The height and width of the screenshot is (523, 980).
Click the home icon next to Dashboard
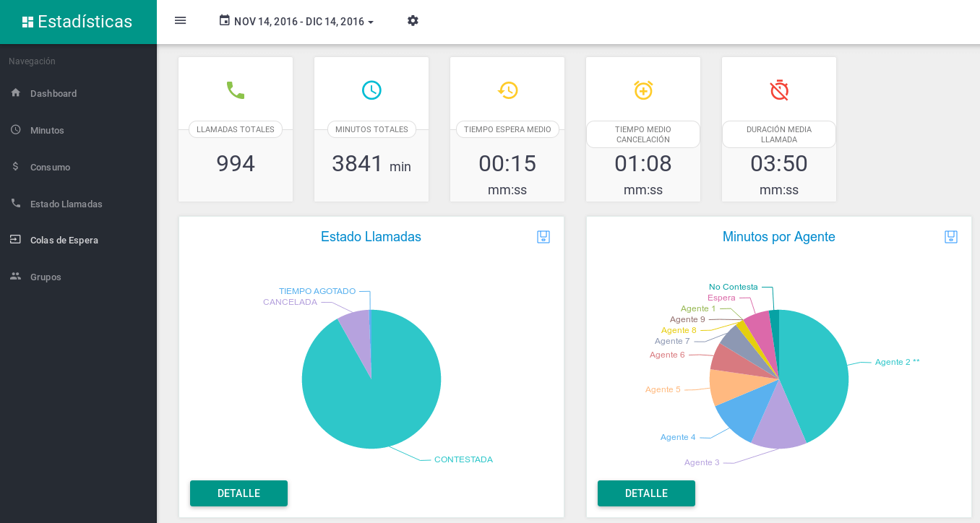(16, 92)
